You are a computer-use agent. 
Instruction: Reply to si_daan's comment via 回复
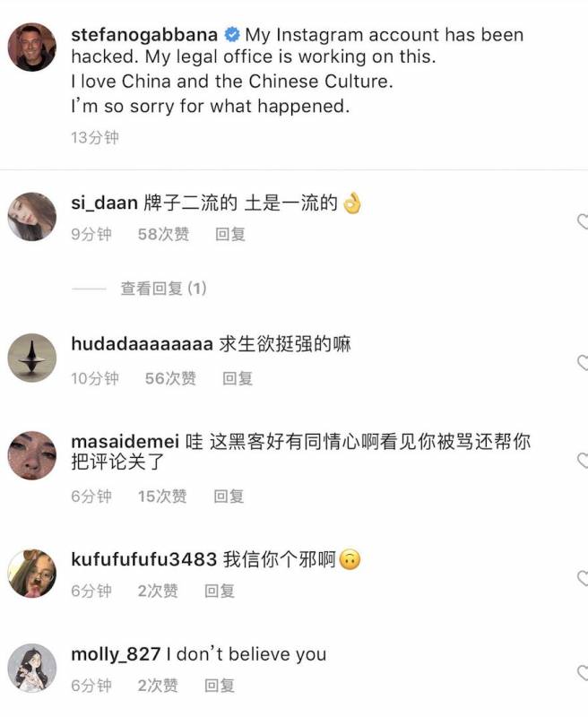pyautogui.click(x=230, y=234)
